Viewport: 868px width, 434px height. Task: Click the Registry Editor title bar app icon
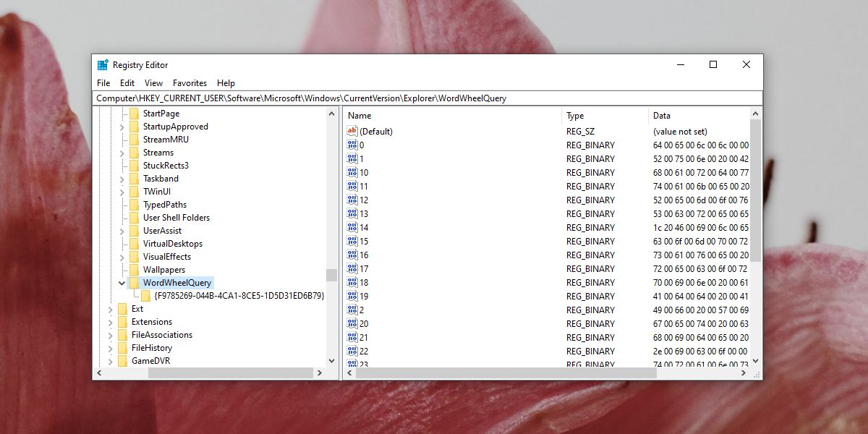click(x=103, y=64)
